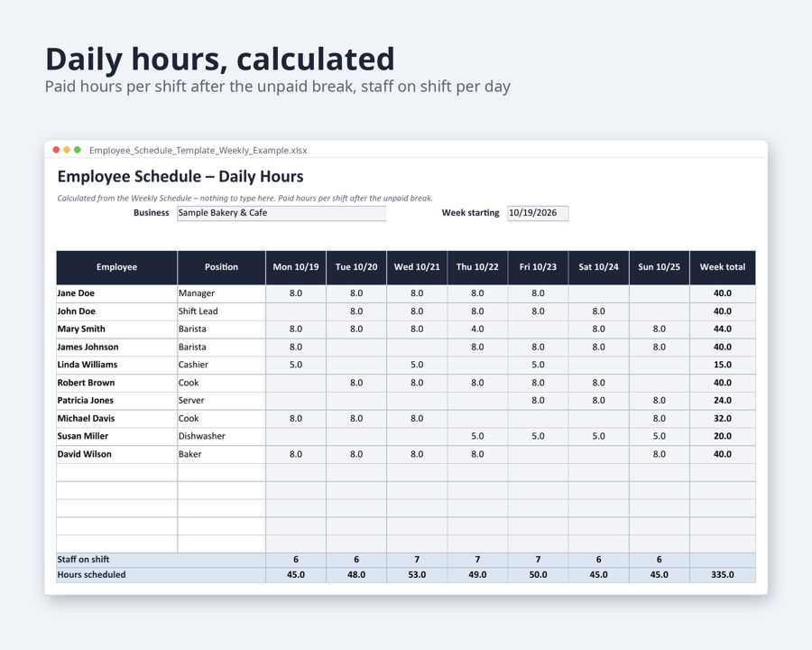
Task: Click the Week total column header
Action: pyautogui.click(x=723, y=267)
